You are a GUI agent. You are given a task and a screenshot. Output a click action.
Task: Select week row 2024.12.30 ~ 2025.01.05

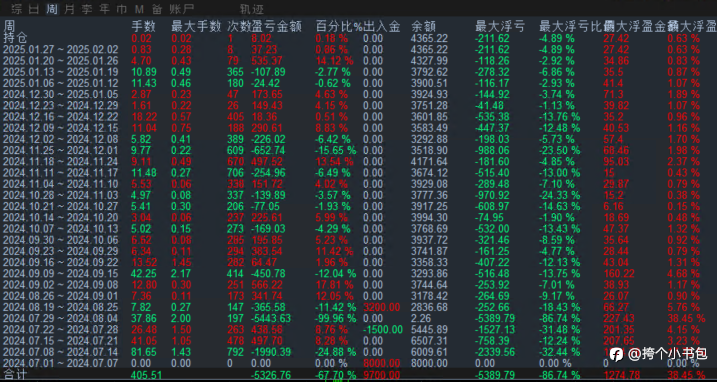[x=60, y=94]
